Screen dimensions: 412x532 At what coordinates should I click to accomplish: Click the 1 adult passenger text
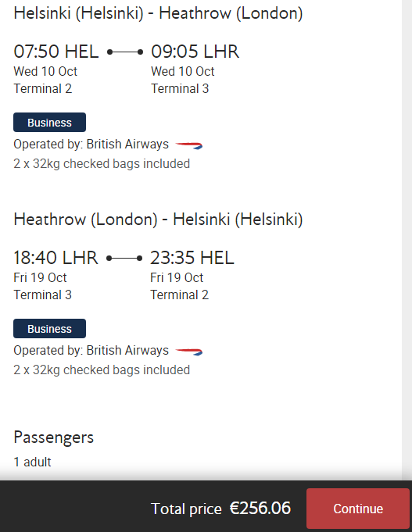(x=32, y=462)
